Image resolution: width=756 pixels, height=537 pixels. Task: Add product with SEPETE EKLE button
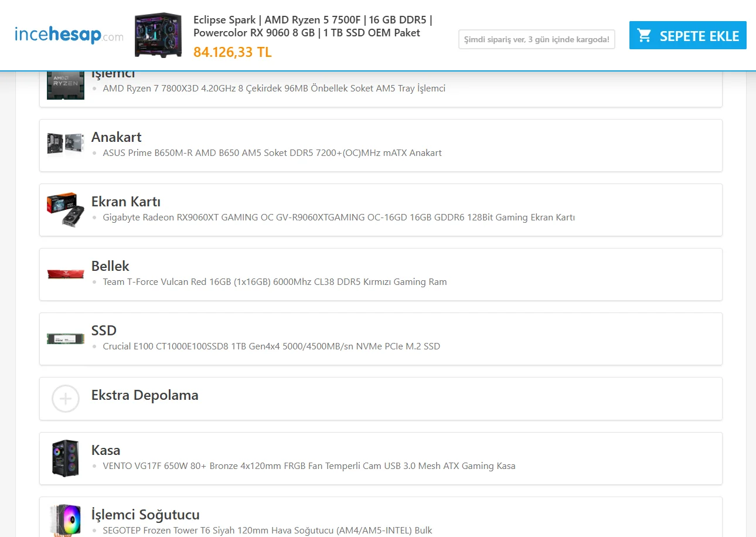688,35
